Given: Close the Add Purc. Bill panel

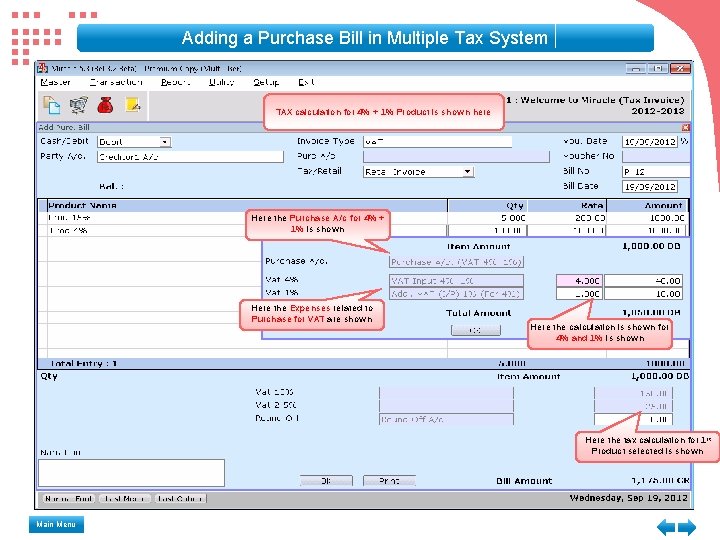Looking at the screenshot, I should pos(685,127).
